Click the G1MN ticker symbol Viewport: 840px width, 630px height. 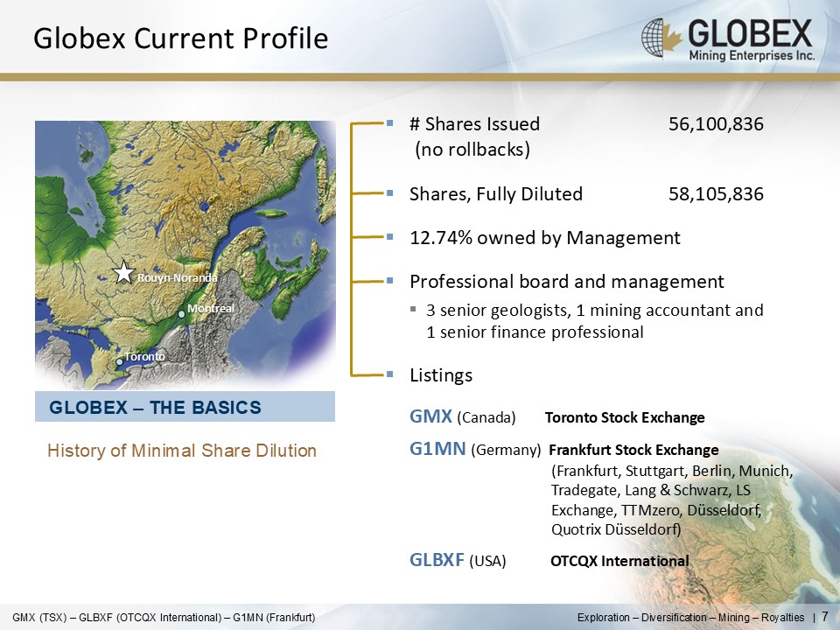click(x=437, y=451)
